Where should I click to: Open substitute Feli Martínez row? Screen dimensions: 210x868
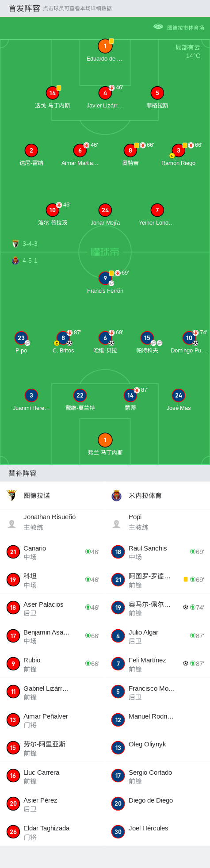click(x=157, y=664)
